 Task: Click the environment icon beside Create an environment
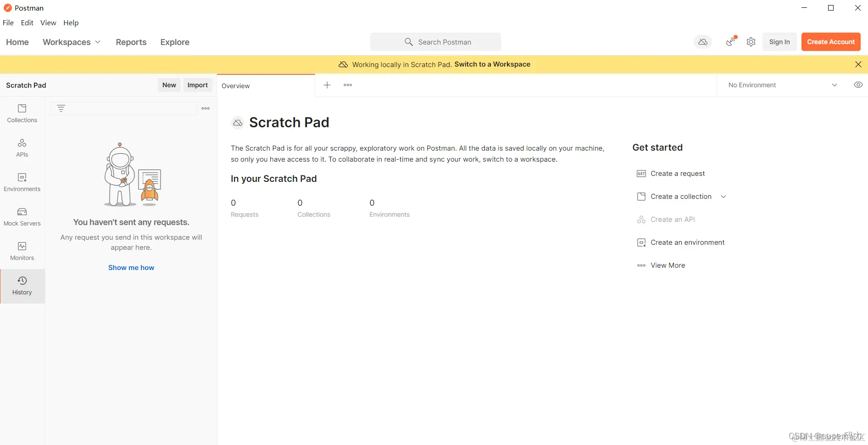pos(641,242)
